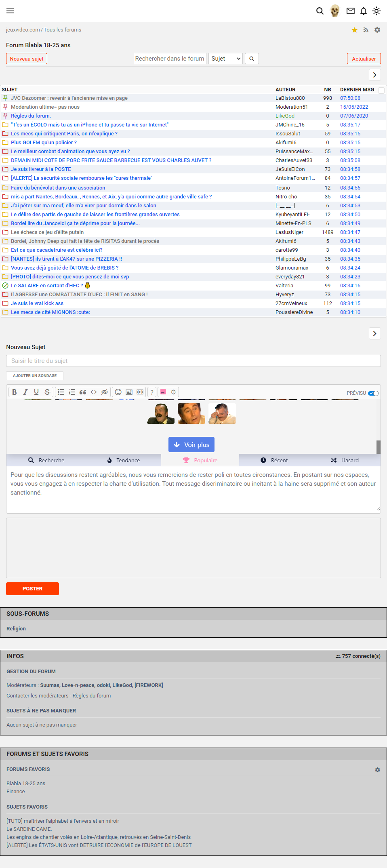
Task: Click the pink sticker panel icon
Action: point(163,392)
